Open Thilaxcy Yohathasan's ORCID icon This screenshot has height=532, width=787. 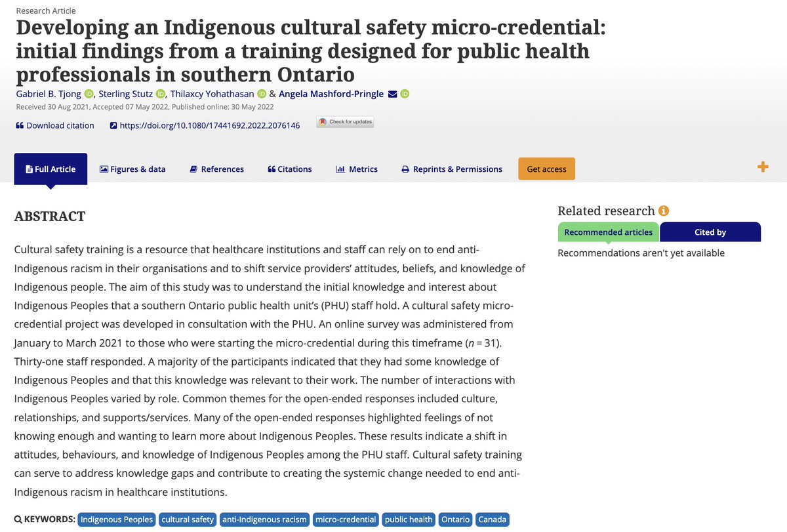click(261, 94)
